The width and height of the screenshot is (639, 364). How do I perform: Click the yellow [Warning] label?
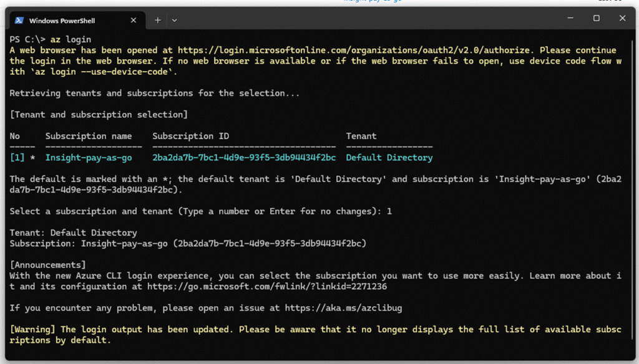click(x=33, y=329)
